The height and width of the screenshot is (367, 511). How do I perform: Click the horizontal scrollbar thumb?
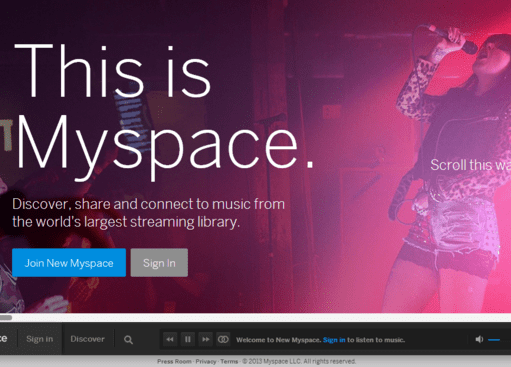point(6,317)
